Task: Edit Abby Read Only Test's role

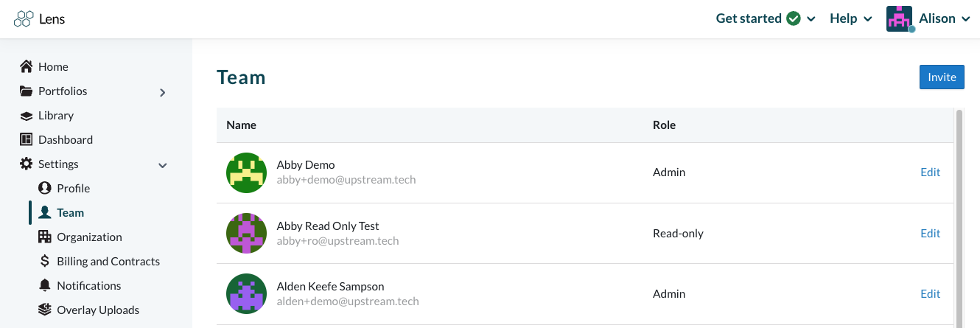Action: click(x=930, y=234)
